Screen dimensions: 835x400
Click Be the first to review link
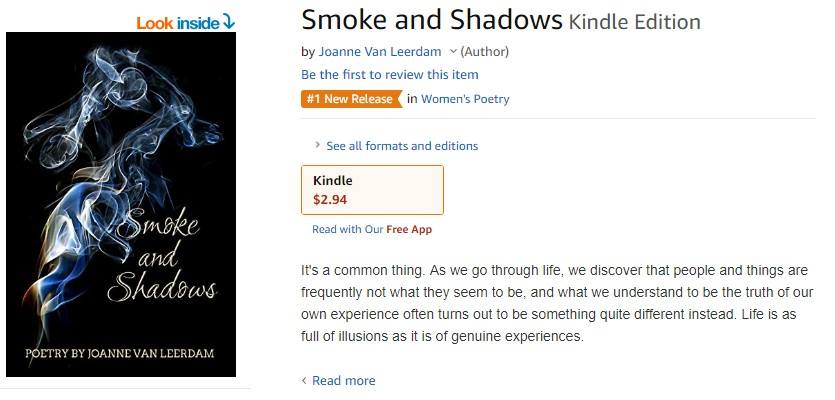389,74
